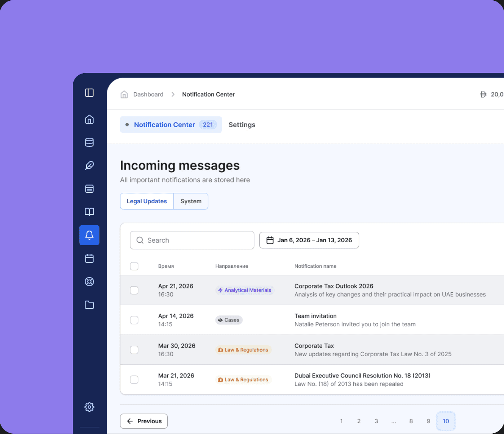Click Notification Center breadcrumb item
Screen dimensions: 504x434
tap(208, 94)
